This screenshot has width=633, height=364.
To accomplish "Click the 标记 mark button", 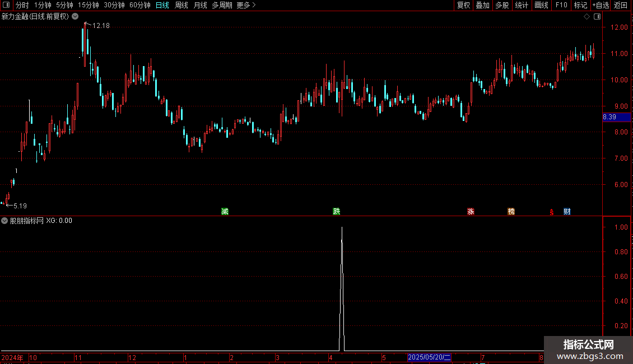I will 580,5.
